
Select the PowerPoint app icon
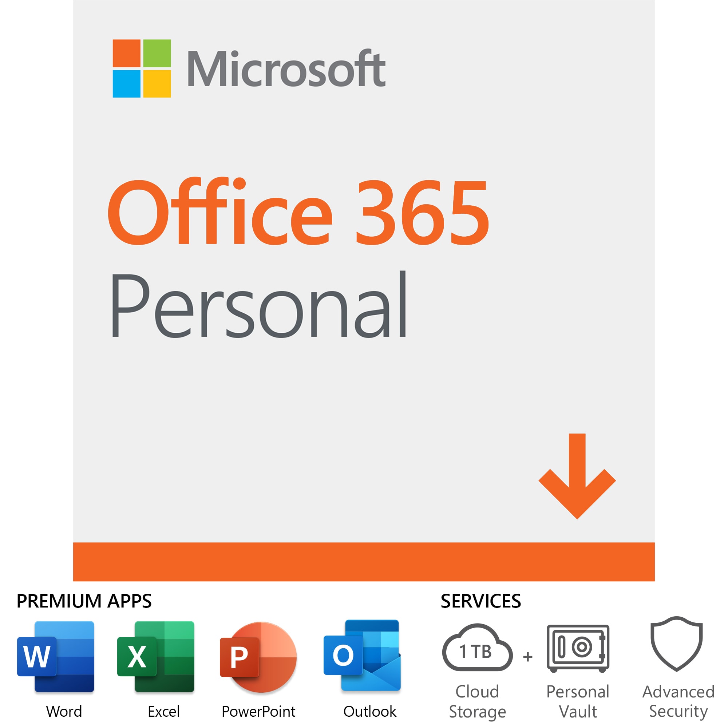(x=258, y=657)
